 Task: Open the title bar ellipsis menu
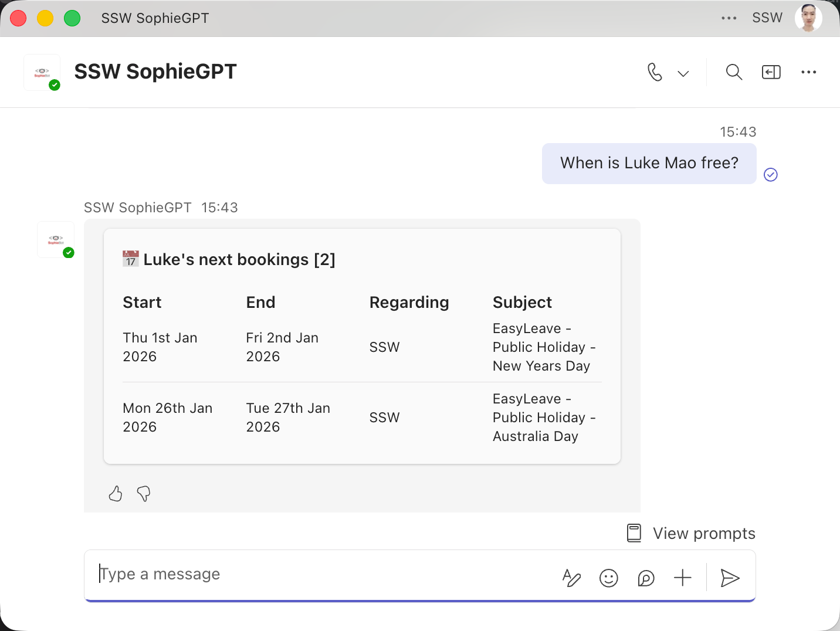(729, 18)
